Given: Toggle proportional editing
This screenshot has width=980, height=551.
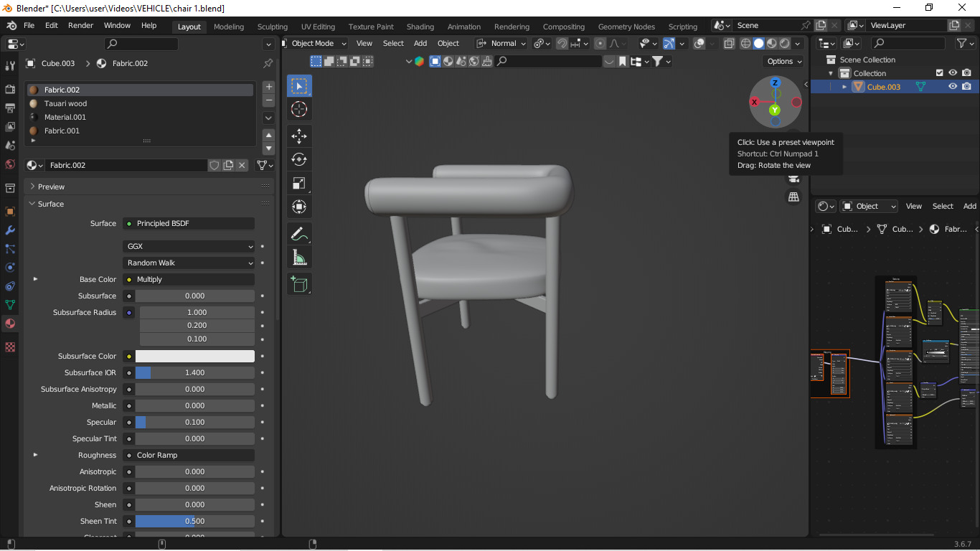Looking at the screenshot, I should [x=600, y=43].
